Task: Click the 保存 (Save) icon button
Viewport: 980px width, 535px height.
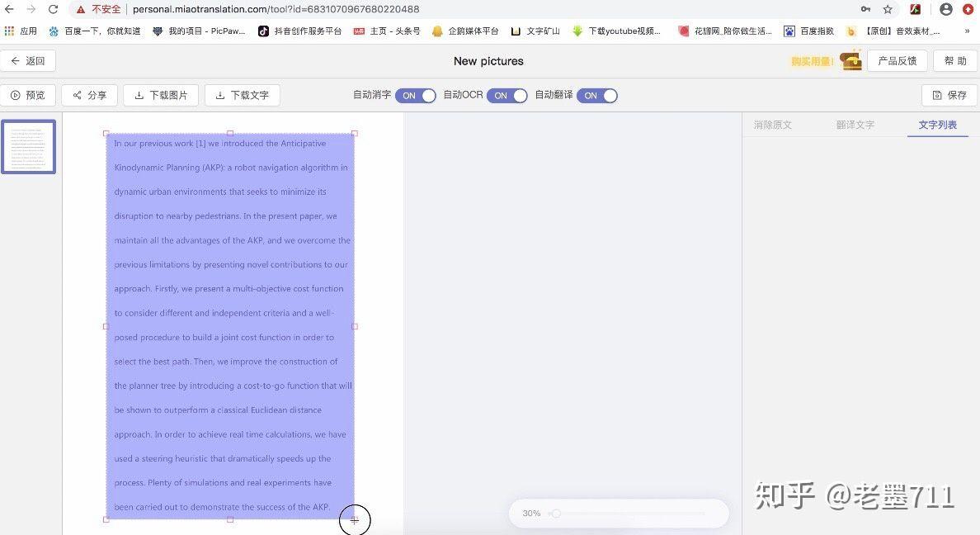Action: click(949, 95)
